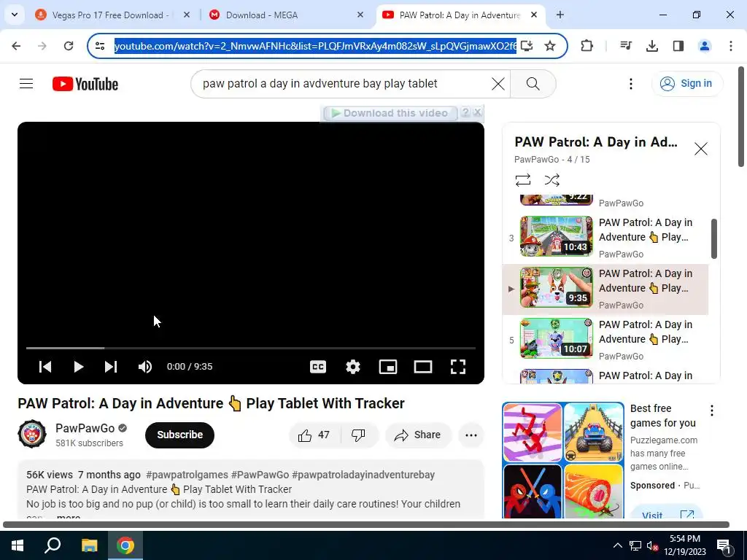Open YouTube settings three-dot menu
Screen dimensions: 747x560
click(631, 84)
